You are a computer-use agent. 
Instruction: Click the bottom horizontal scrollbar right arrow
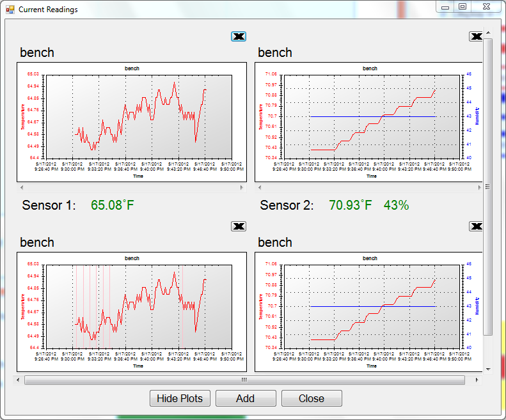coord(477,380)
